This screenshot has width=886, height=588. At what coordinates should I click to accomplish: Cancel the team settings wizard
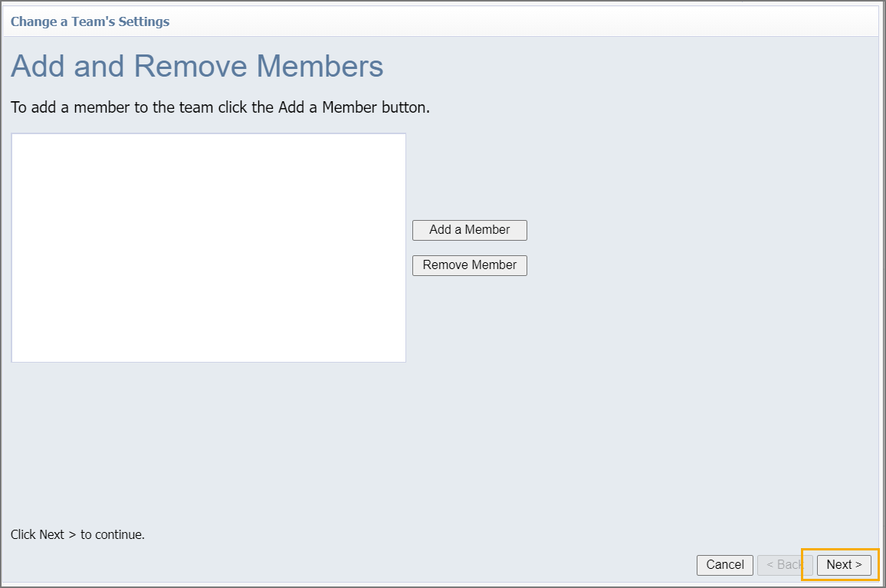click(x=724, y=565)
